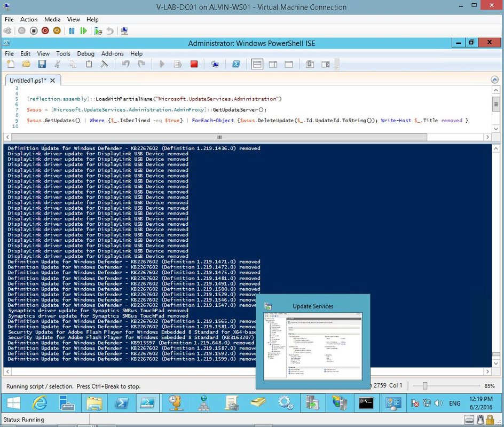504x427 pixels.
Task: Close the Untitled1.ps1 tab
Action: [53, 80]
